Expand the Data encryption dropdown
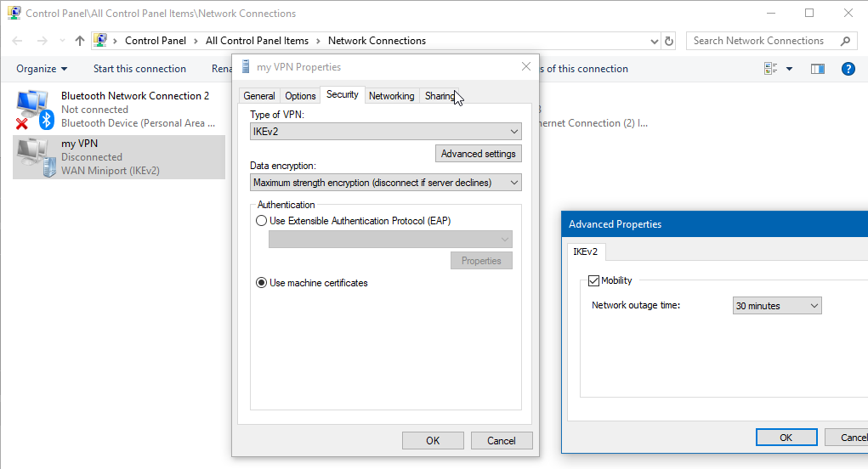This screenshot has width=868, height=469. tap(386, 183)
